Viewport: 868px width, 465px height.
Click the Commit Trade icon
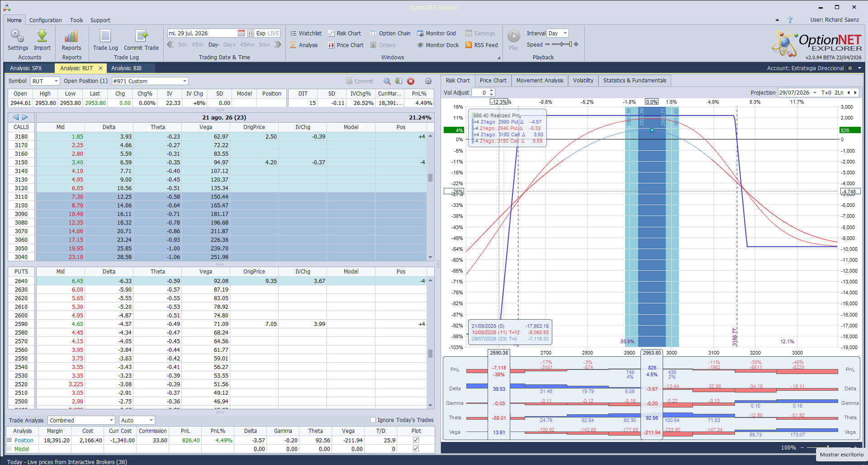coord(141,40)
